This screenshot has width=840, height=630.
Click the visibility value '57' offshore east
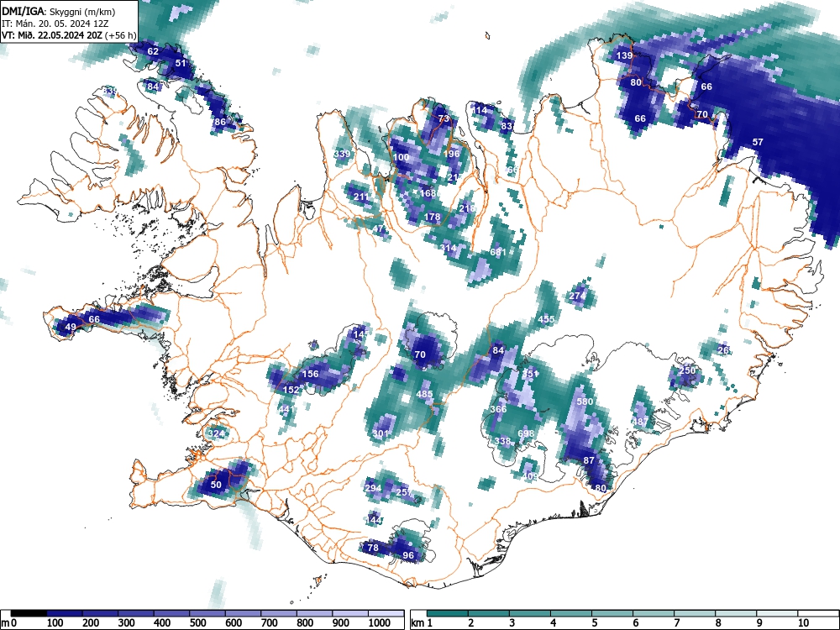pyautogui.click(x=758, y=142)
